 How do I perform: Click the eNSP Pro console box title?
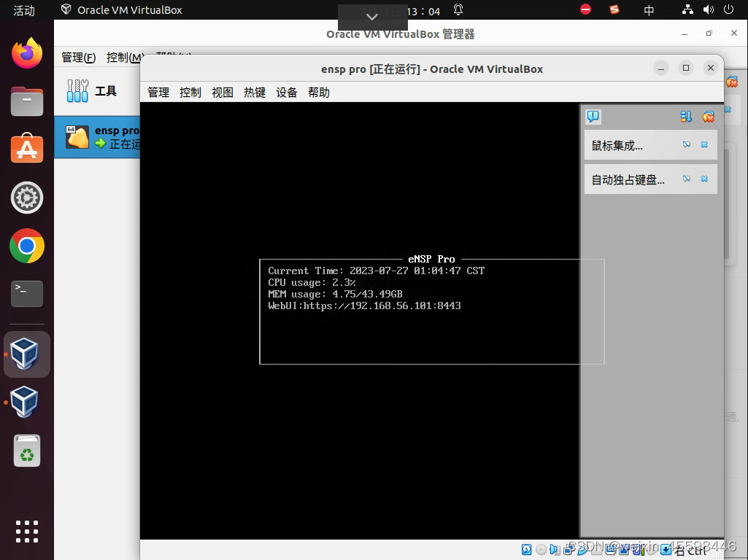pyautogui.click(x=432, y=259)
